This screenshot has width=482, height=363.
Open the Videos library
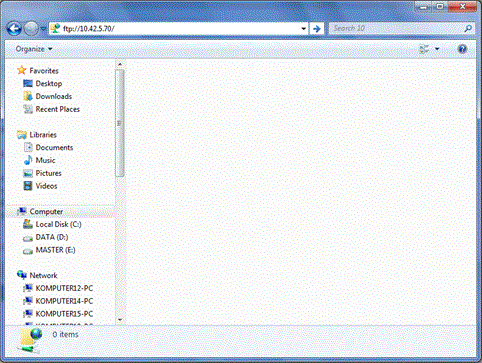pos(46,186)
